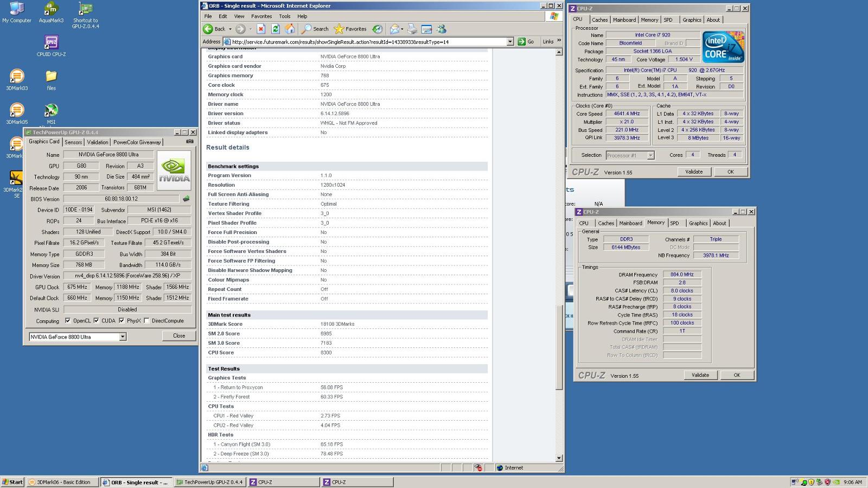Click the Intel Core i7 logo in CPU-Z
Screen dimensions: 868x488
724,47
